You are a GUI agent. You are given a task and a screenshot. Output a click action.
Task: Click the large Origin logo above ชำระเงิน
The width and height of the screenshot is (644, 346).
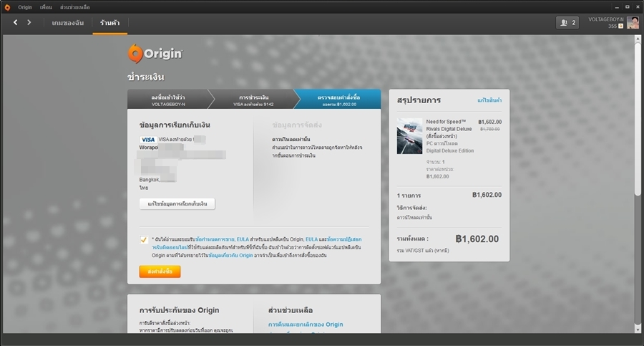click(x=155, y=54)
